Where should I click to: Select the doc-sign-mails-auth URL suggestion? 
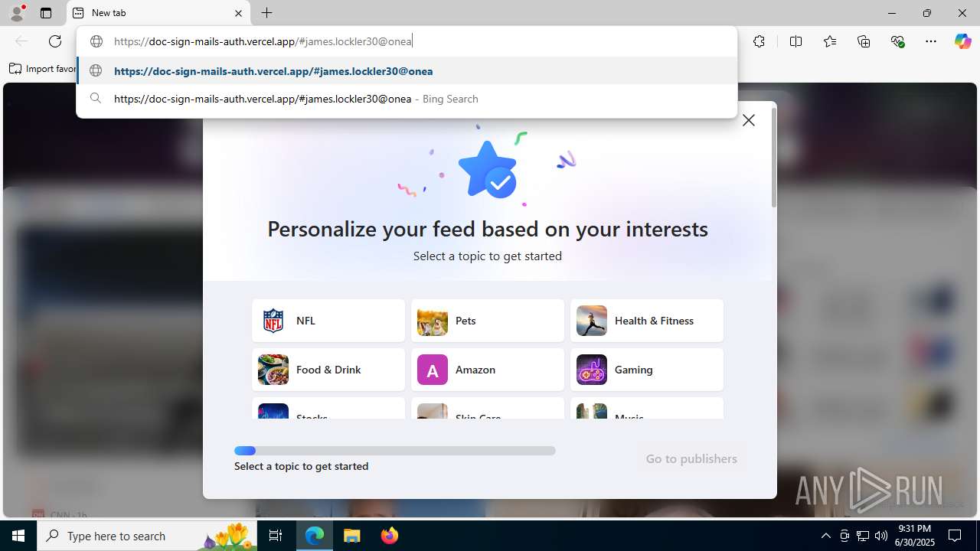pyautogui.click(x=407, y=71)
